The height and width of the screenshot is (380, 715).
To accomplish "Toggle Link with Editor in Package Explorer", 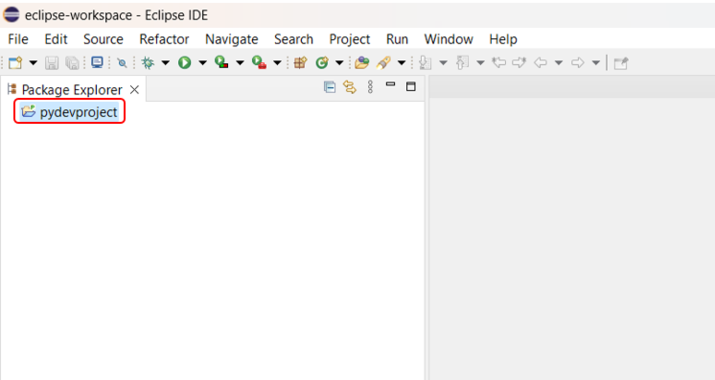I will click(350, 87).
